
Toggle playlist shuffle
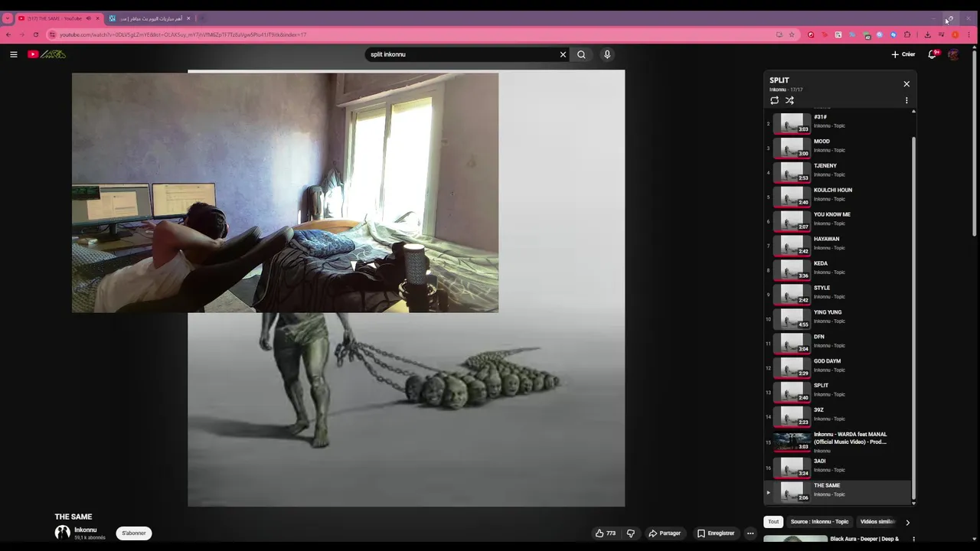(x=789, y=100)
